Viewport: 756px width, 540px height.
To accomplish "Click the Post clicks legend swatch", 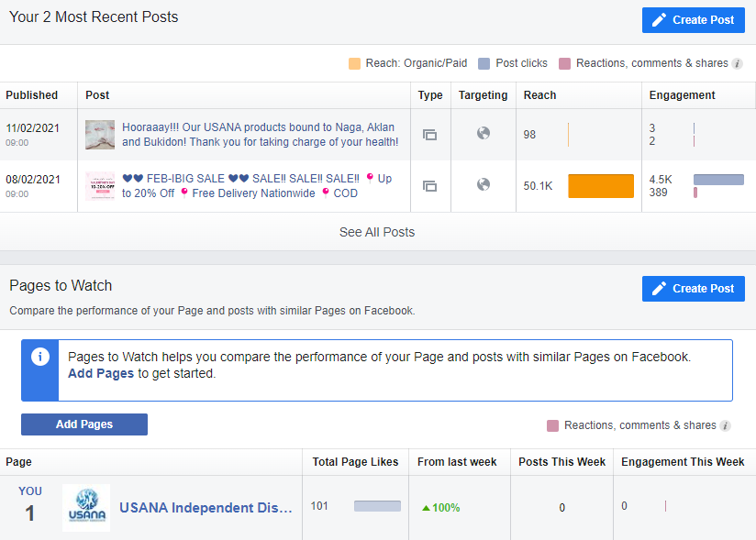I will 484,63.
